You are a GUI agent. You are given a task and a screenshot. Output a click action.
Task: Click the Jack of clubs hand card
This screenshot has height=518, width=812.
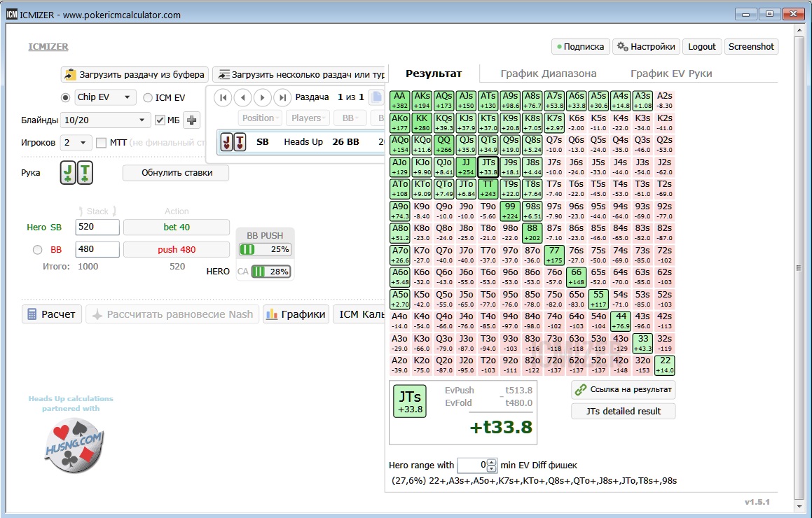68,172
